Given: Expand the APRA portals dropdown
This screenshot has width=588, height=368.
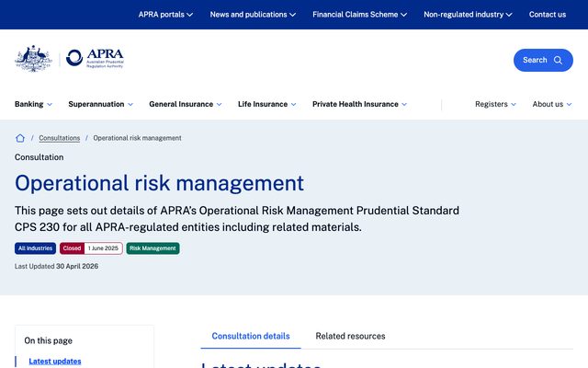Looking at the screenshot, I should coord(165,15).
